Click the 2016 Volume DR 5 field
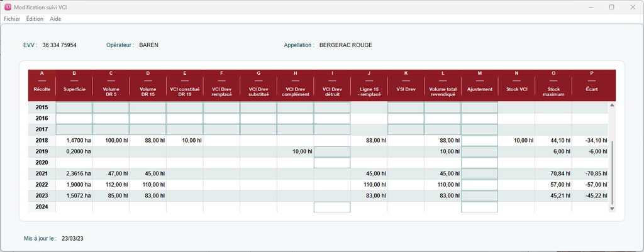Image resolution: width=644 pixels, height=252 pixels. coord(111,119)
